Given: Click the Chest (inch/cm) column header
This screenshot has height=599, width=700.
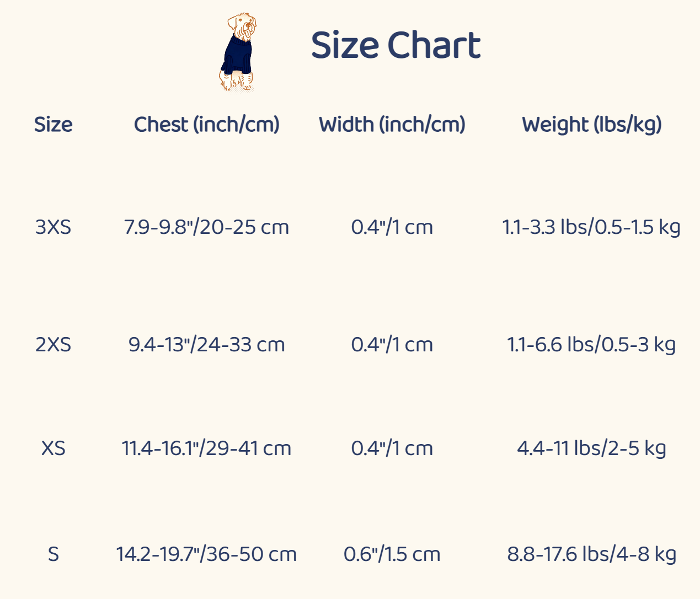Looking at the screenshot, I should 207,125.
